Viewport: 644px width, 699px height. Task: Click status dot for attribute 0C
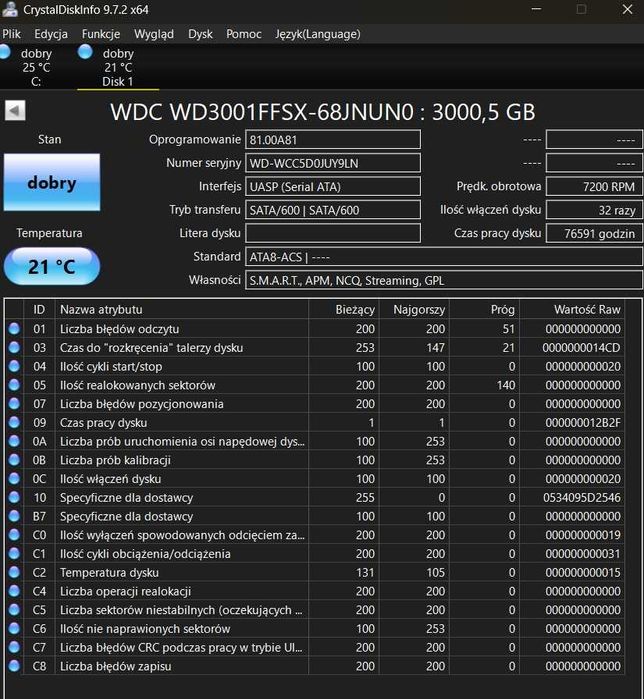click(x=14, y=478)
